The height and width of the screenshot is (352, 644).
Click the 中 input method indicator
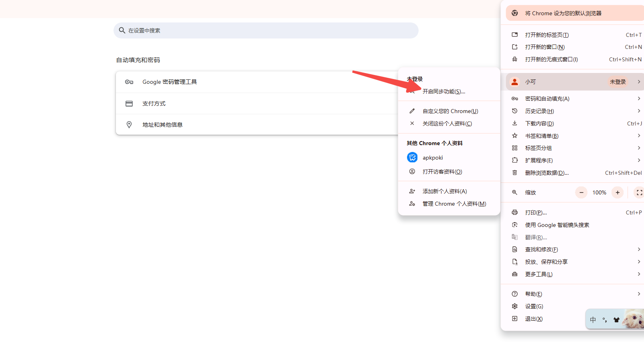point(593,320)
